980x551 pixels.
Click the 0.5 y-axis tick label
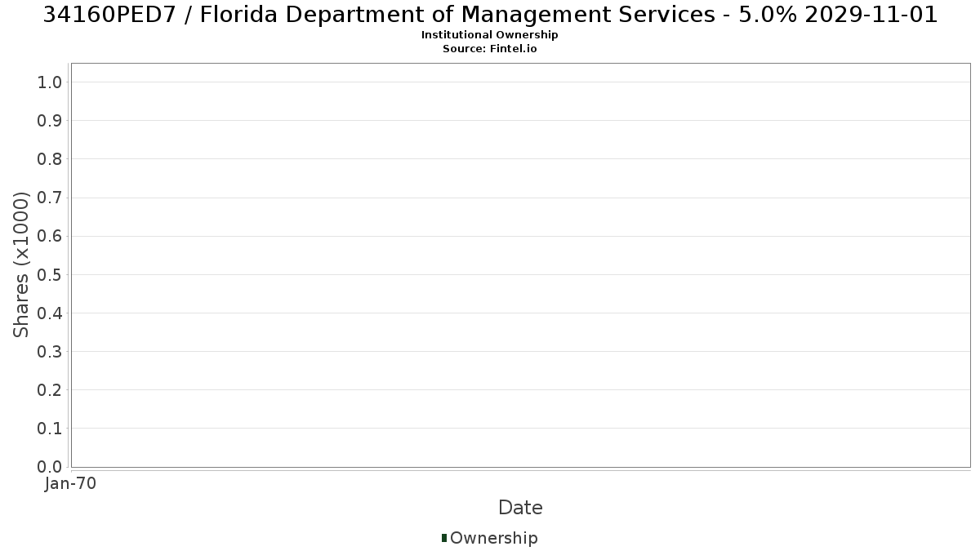[x=50, y=274]
